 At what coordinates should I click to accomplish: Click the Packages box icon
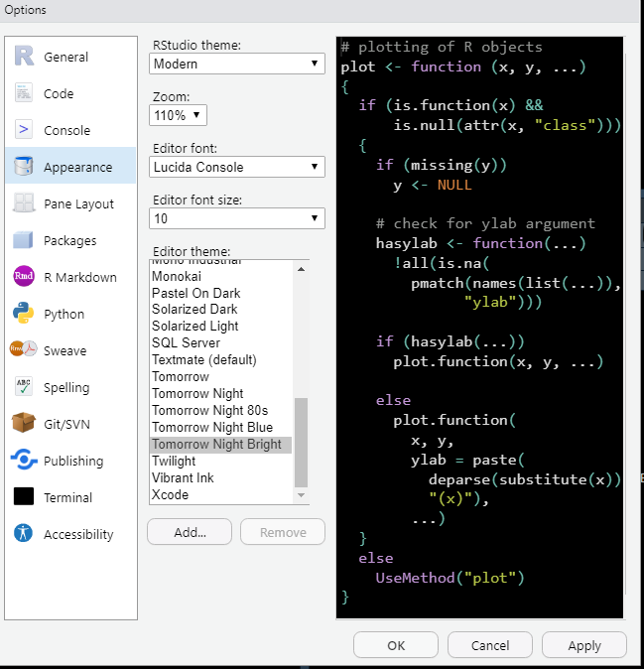23,239
